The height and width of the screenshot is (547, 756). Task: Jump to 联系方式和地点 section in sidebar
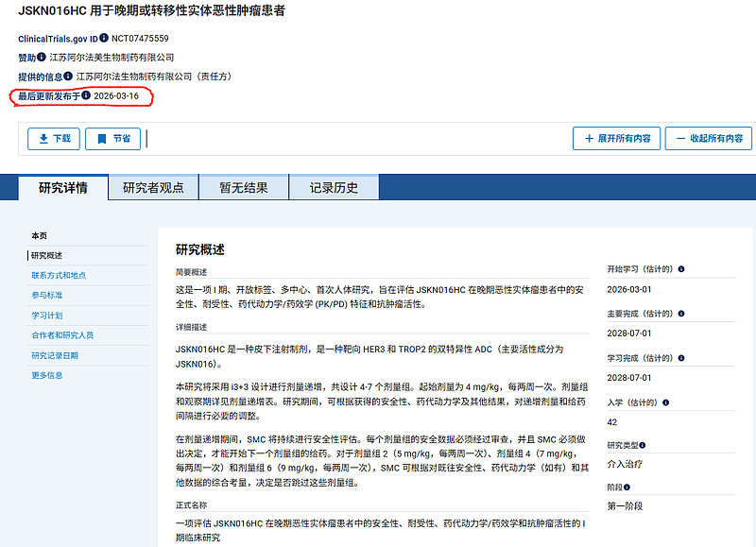click(x=59, y=275)
